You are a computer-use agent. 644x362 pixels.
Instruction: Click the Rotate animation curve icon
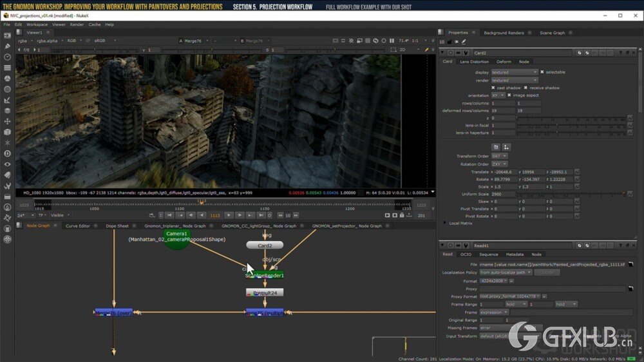tap(577, 179)
